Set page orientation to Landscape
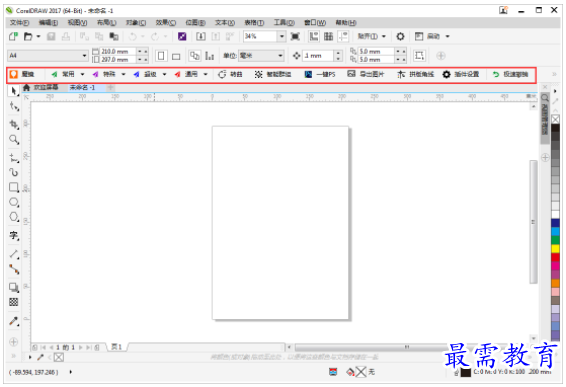 point(176,56)
